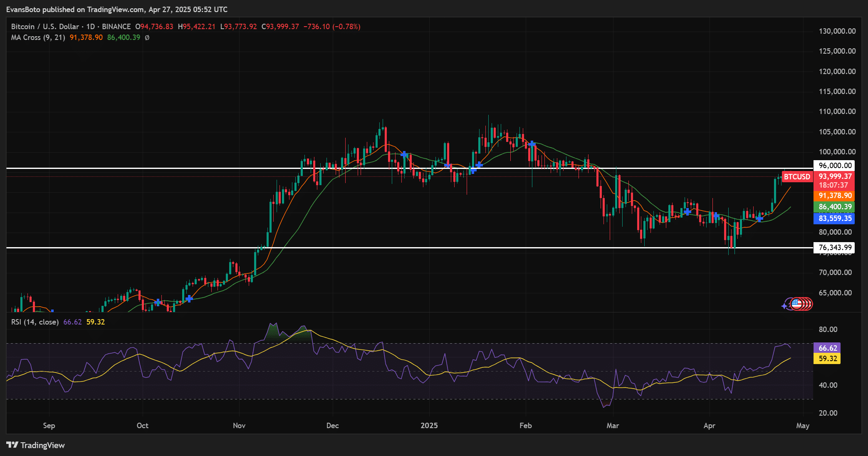Select the Bitcoin / U.S. Dollar symbol title
Image resolution: width=868 pixels, height=456 pixels.
pyautogui.click(x=45, y=27)
